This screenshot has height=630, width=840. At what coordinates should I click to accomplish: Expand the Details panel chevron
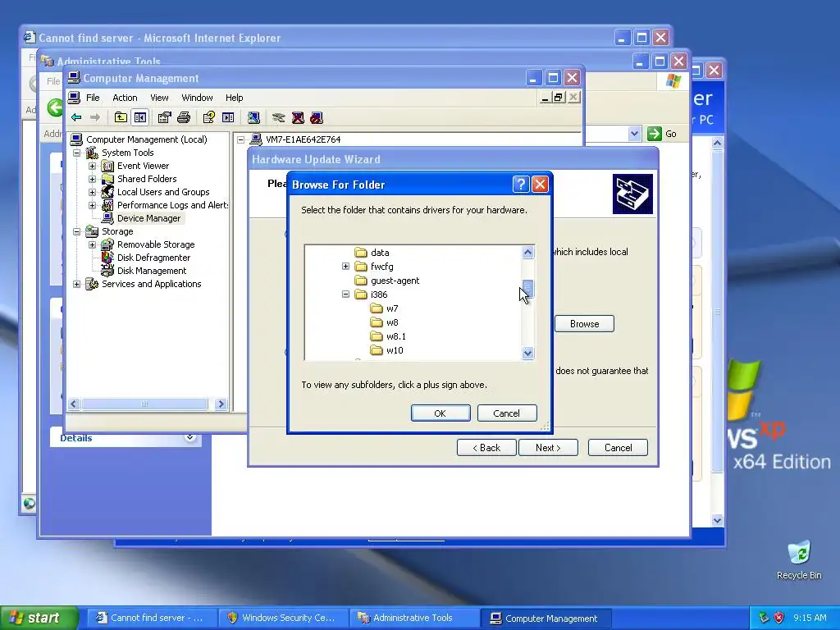pyautogui.click(x=189, y=438)
